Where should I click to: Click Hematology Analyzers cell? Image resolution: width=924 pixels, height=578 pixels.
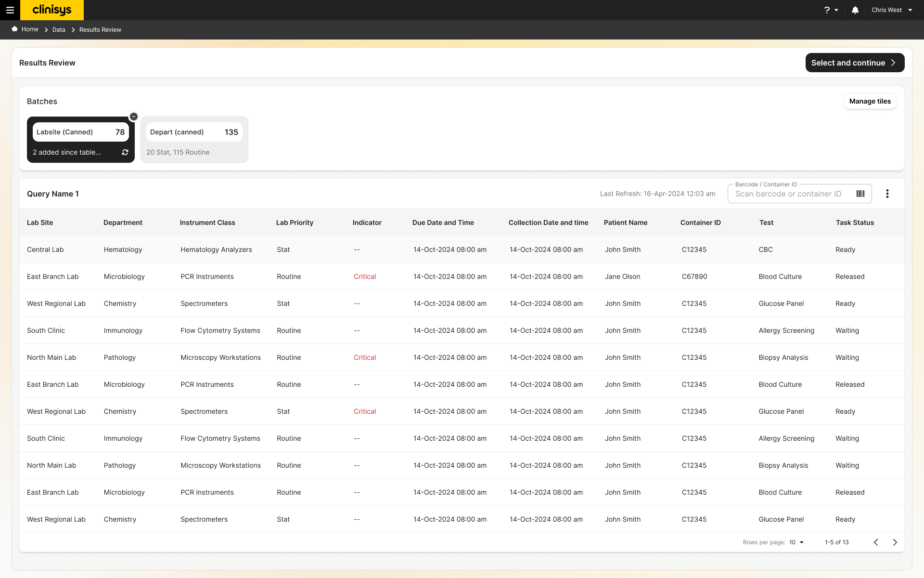(216, 250)
